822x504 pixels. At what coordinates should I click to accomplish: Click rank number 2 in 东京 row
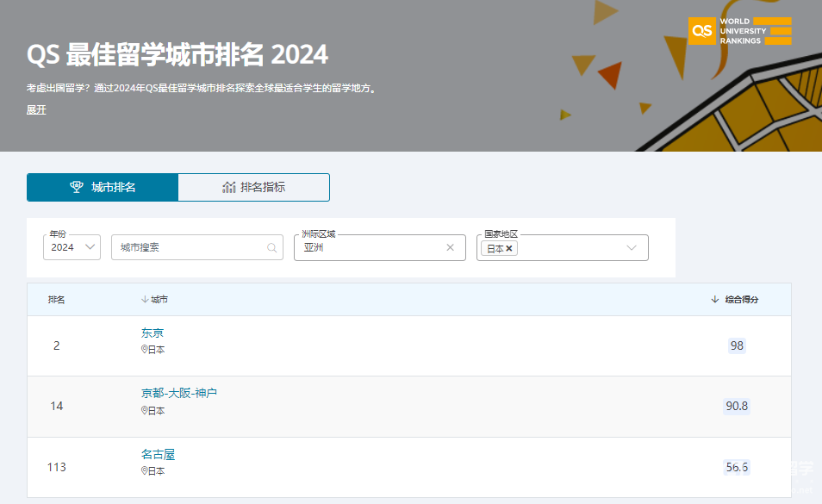pos(57,345)
